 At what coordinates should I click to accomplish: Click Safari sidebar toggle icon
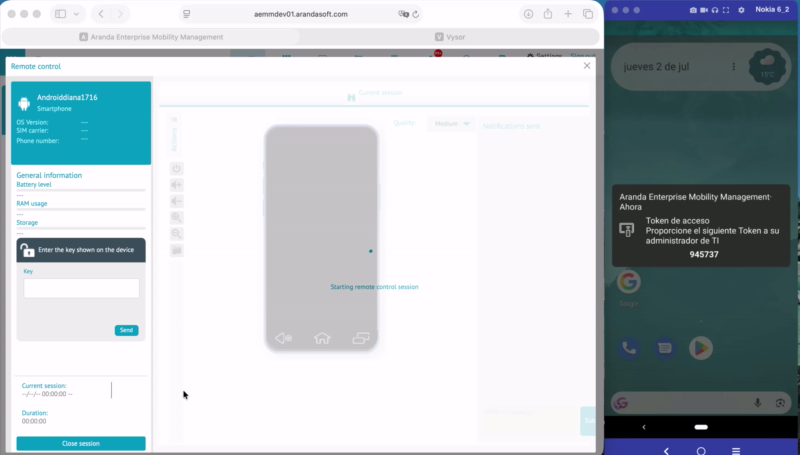[60, 14]
